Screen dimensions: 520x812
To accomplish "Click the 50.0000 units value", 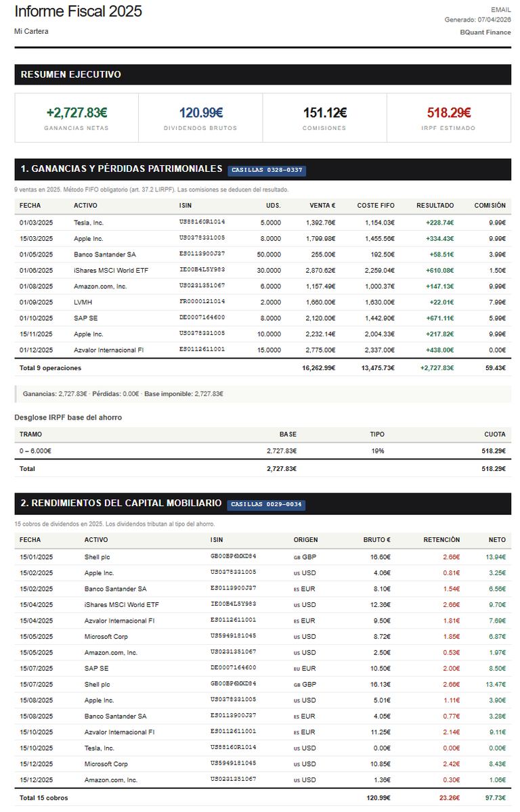I will tap(269, 254).
